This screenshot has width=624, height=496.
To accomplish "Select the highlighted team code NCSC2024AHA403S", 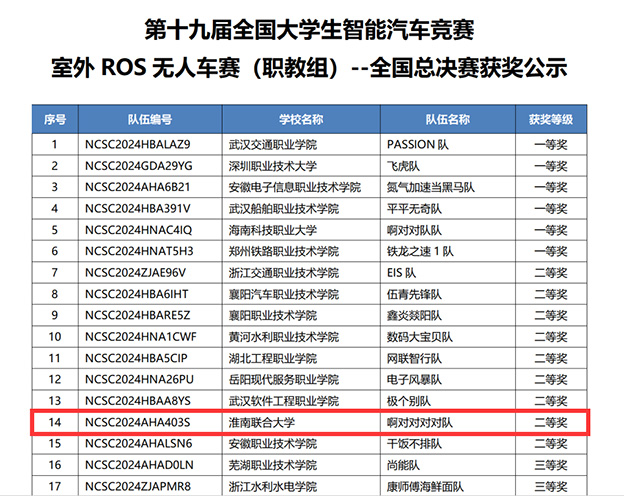I will coord(138,422).
